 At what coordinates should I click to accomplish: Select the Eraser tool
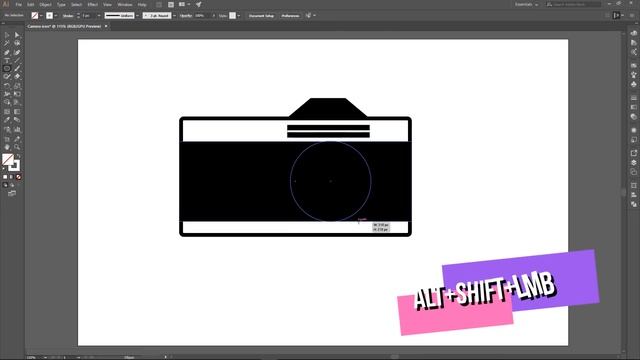coord(17,77)
